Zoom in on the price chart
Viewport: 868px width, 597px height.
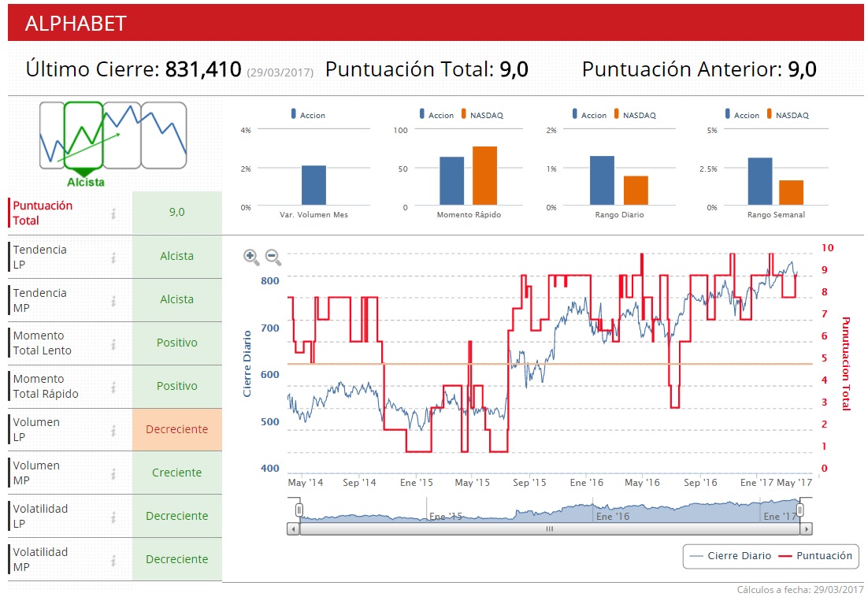point(251,258)
